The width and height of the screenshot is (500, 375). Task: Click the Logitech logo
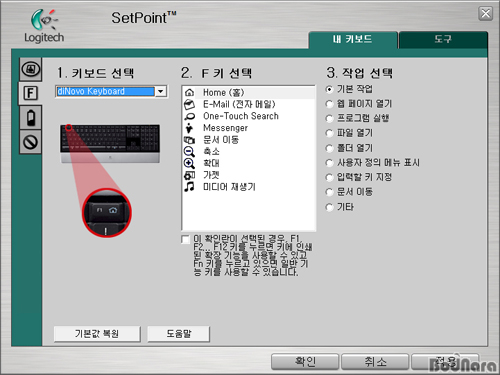click(x=44, y=26)
